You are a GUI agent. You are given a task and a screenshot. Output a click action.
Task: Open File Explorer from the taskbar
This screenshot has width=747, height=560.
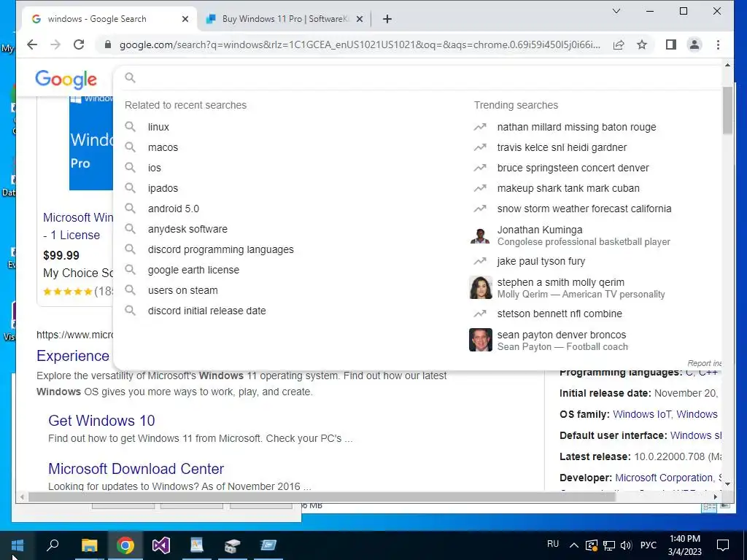pos(89,545)
